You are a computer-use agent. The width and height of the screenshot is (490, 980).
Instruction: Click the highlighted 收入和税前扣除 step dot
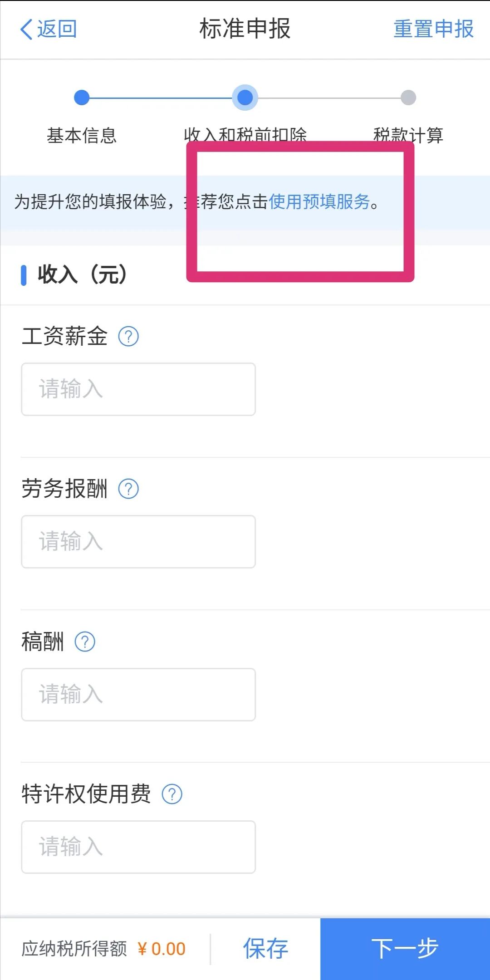click(245, 97)
